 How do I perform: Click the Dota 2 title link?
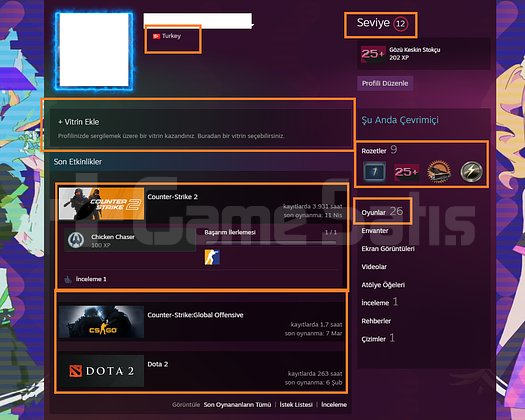click(x=158, y=364)
